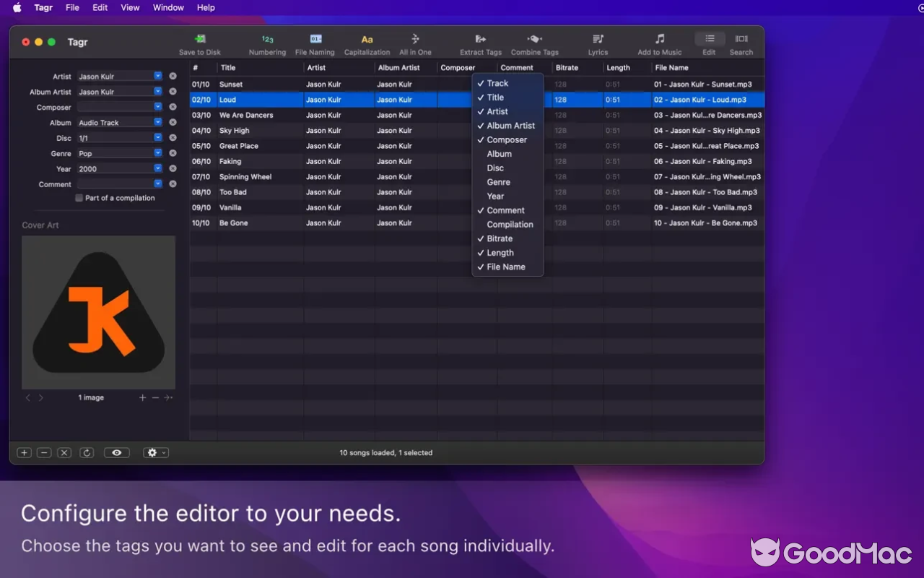This screenshot has height=578, width=924.
Task: Expand the Genre dropdown showing Pop
Action: click(x=157, y=153)
